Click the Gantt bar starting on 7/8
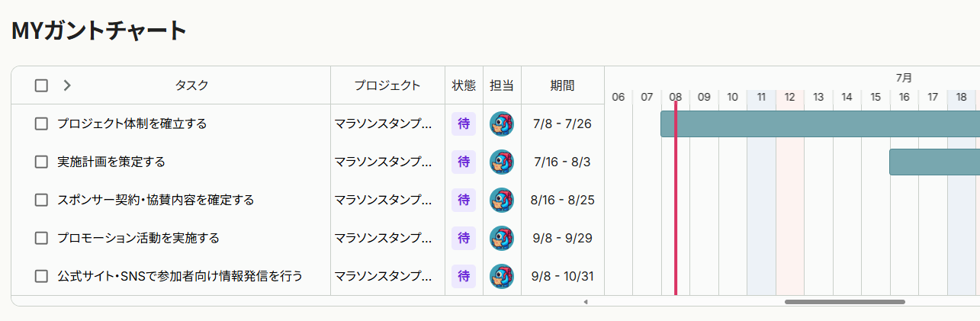 point(820,124)
